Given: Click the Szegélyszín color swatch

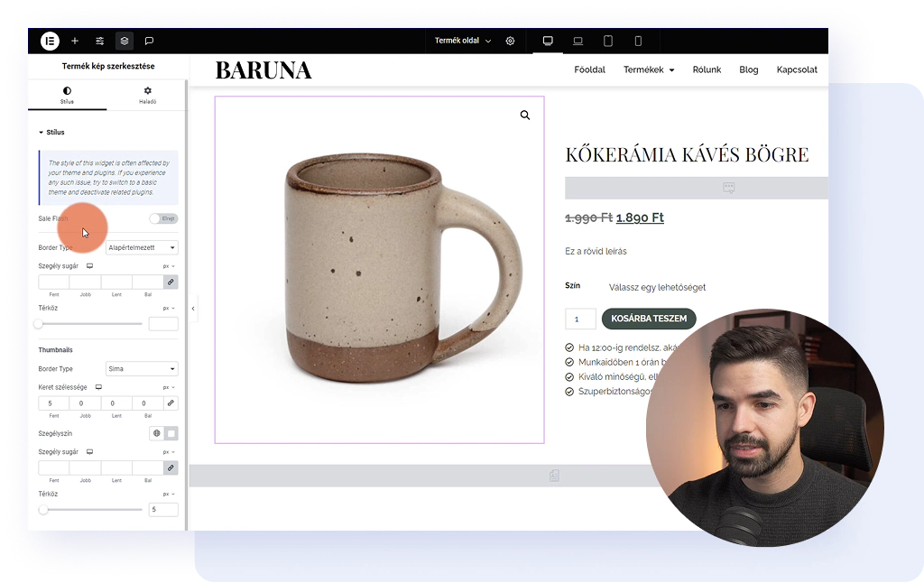Looking at the screenshot, I should (171, 433).
